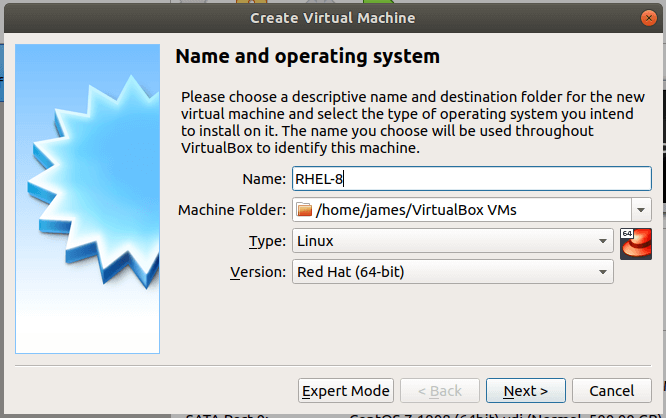Click the Machine Folder path /home/james/VirtualBox VMs
Image resolution: width=666 pixels, height=418 pixels.
[x=416, y=210]
